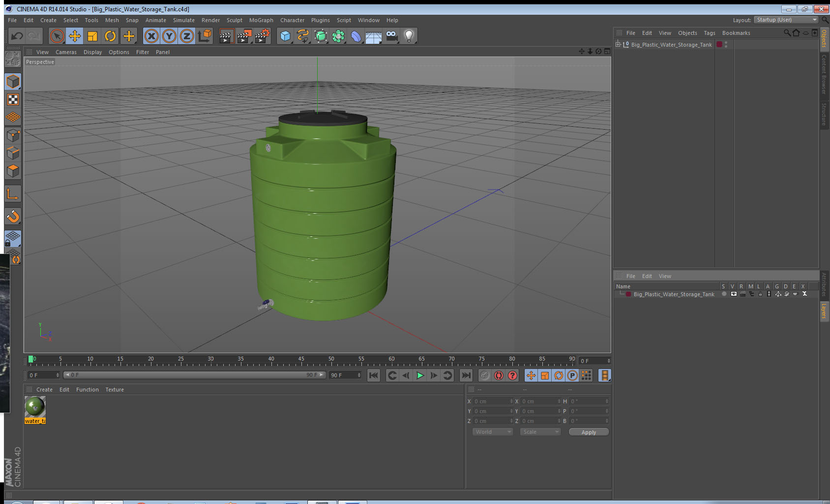Toggle Y axis lock

tap(169, 36)
